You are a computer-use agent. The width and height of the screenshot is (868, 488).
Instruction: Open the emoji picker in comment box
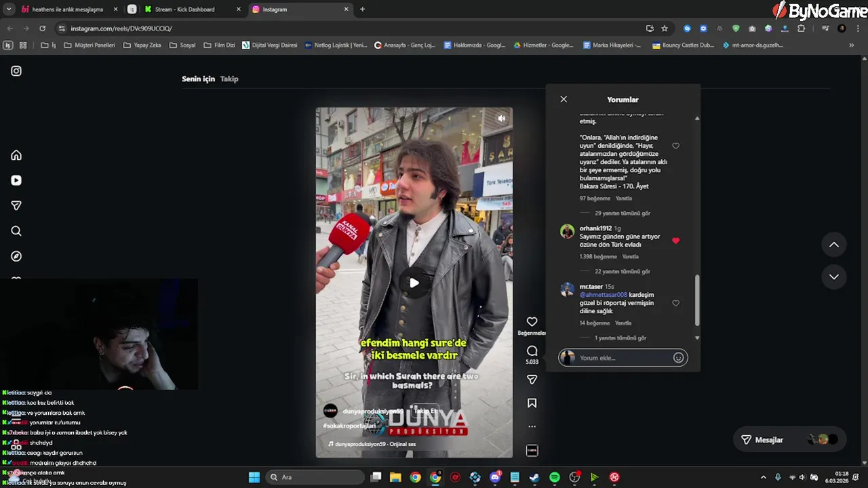678,358
